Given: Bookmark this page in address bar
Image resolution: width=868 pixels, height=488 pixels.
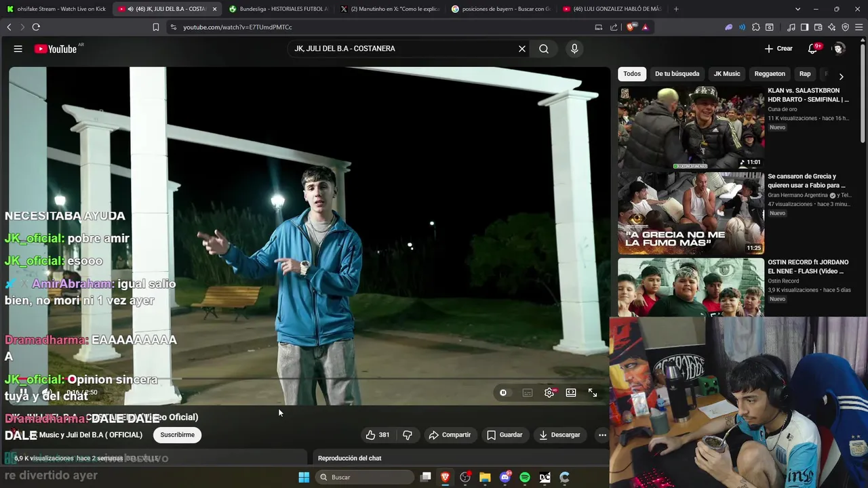Looking at the screenshot, I should coord(156,27).
